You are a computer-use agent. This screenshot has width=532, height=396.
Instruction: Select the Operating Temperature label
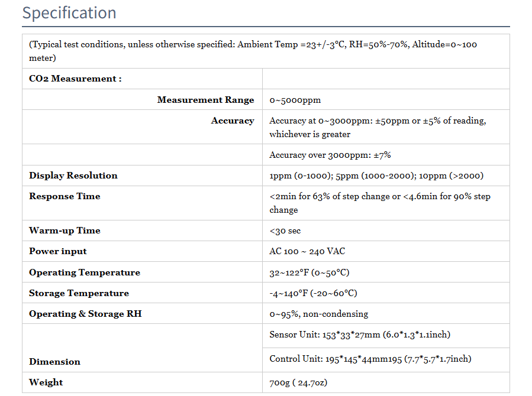click(x=85, y=272)
